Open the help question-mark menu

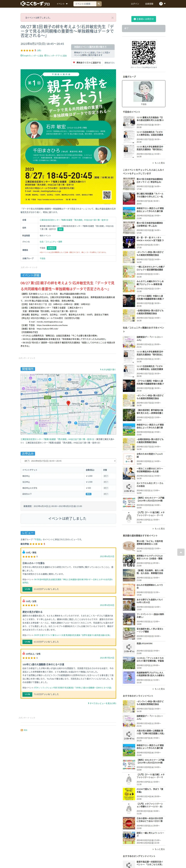[x=162, y=4]
